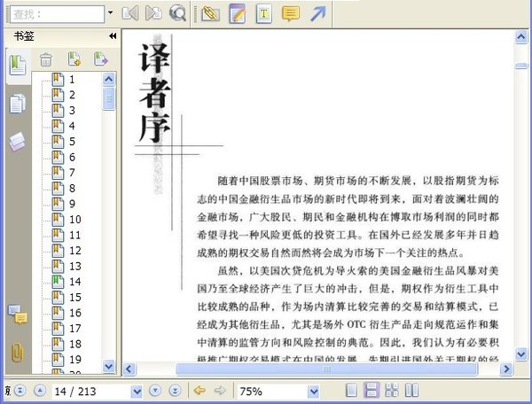Click document vertical scroll down arrow

click(521, 354)
